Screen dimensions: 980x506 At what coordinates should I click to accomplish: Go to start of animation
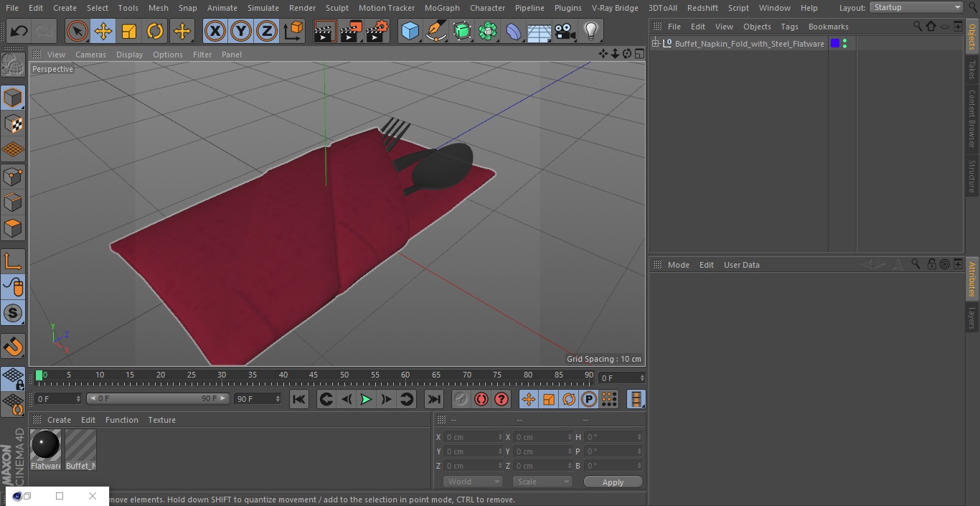[299, 399]
